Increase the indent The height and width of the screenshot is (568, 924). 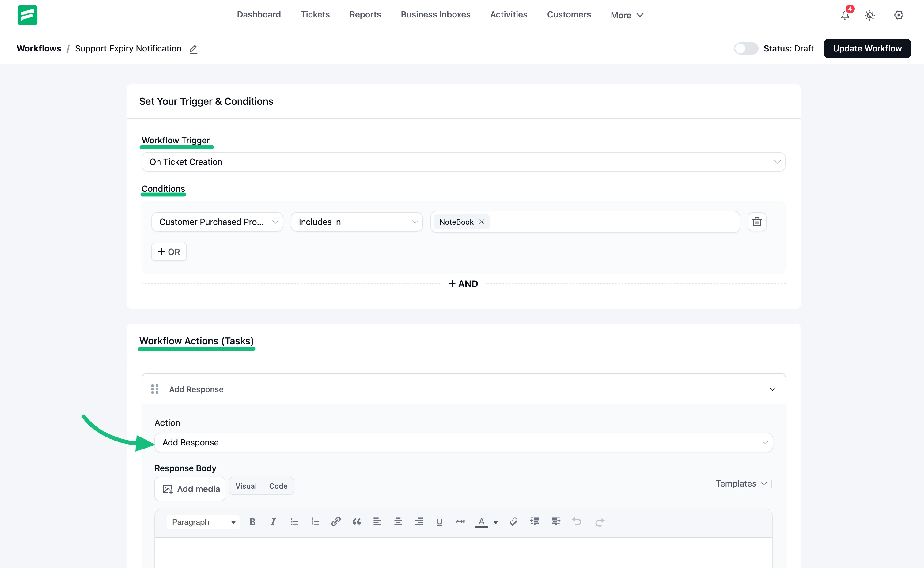pyautogui.click(x=555, y=522)
